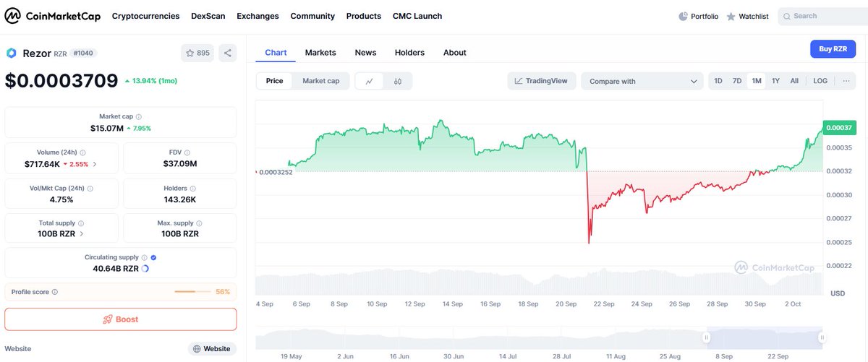868x362 pixels.
Task: Click the Profile score info icon
Action: [x=55, y=292]
